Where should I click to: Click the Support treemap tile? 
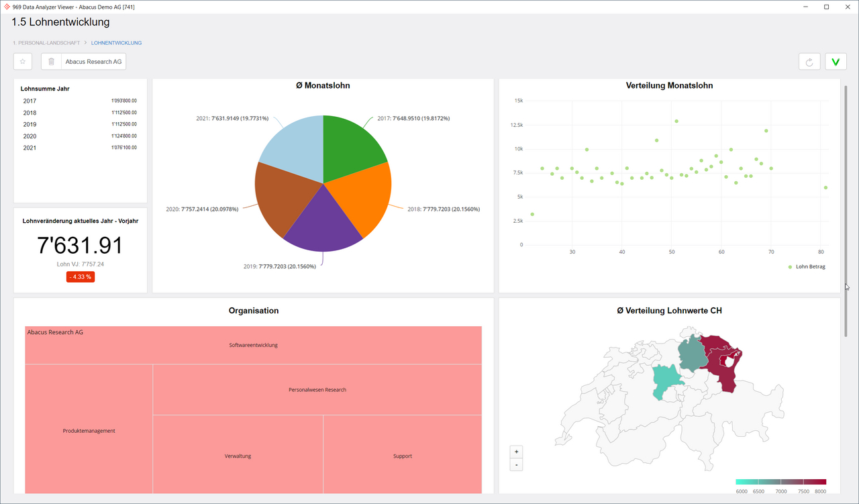pos(402,456)
